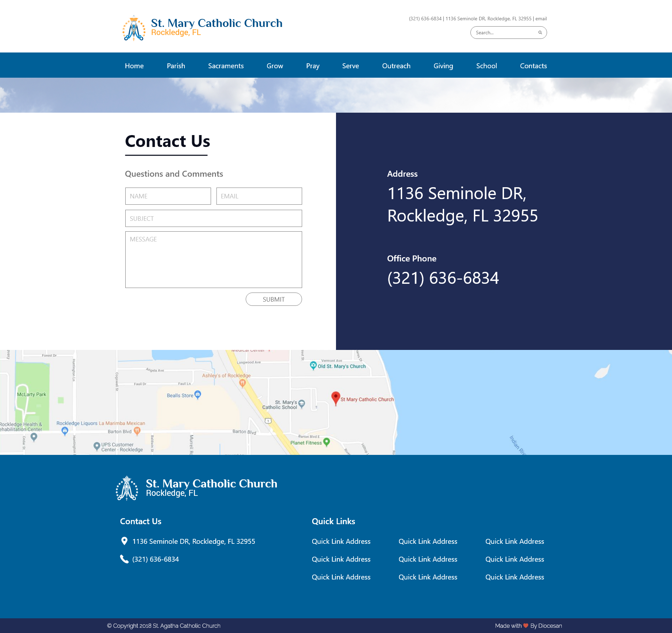Screen dimensions: 672x633
Task: Open the Sacraments menu item
Action: (226, 66)
